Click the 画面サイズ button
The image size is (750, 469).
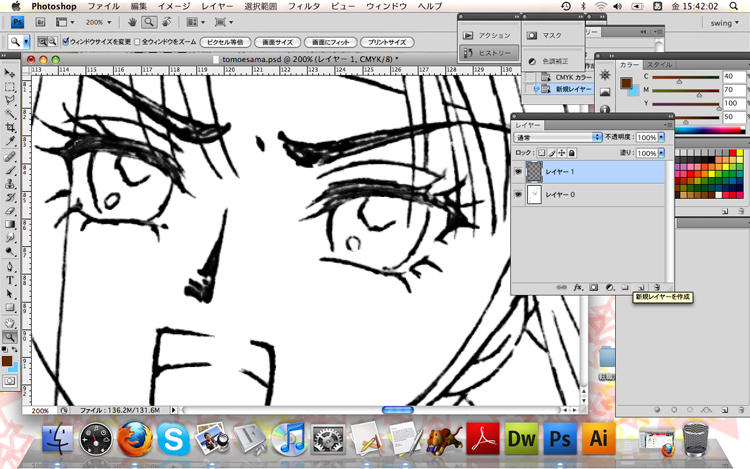[277, 42]
